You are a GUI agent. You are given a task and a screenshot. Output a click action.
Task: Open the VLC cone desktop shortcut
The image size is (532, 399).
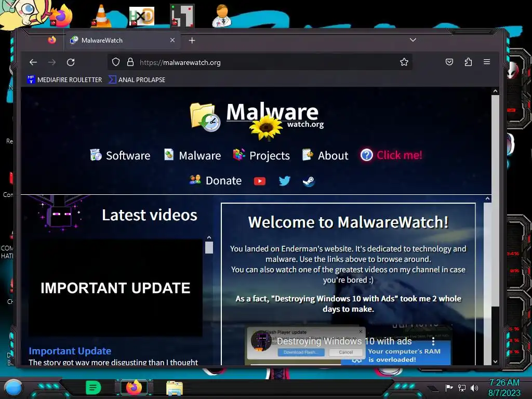[x=101, y=15]
